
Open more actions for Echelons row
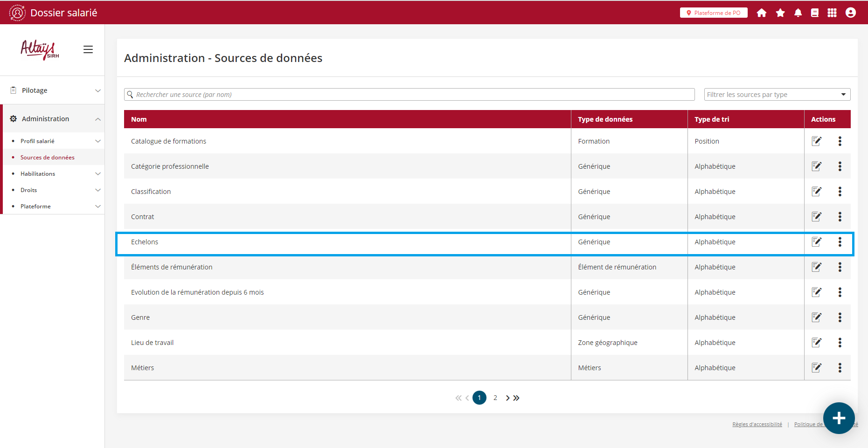[840, 242]
